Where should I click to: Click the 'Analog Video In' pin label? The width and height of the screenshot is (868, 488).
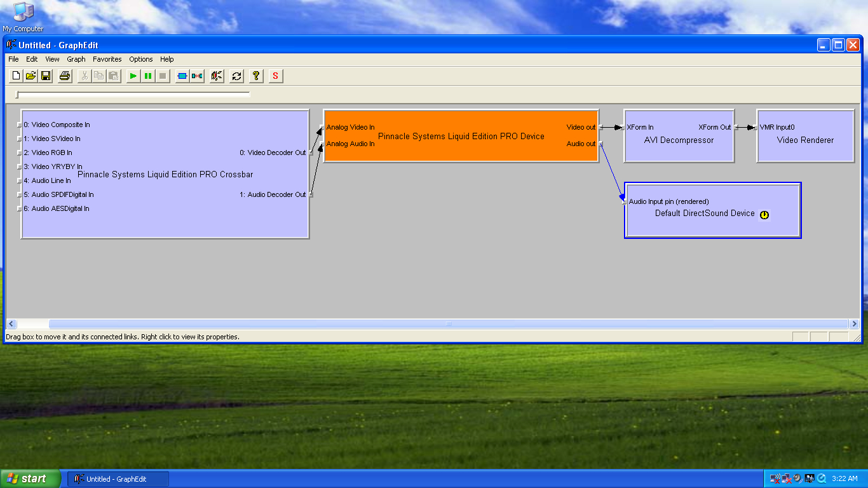tap(350, 127)
